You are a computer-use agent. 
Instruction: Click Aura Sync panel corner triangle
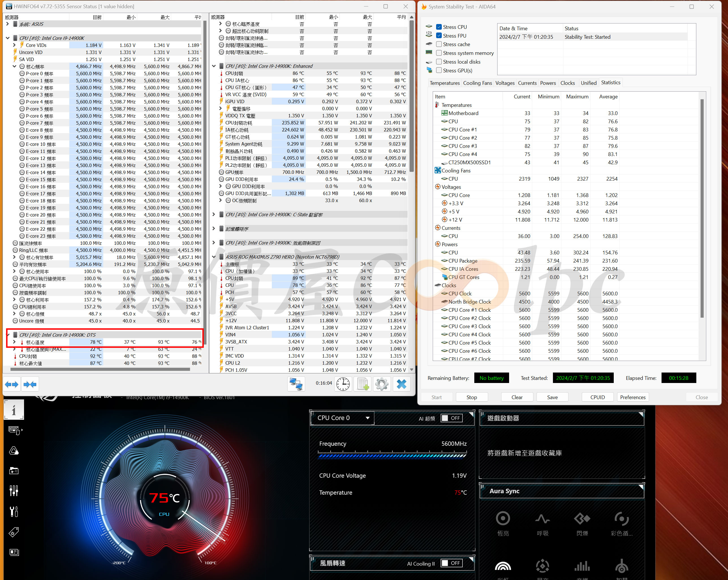pyautogui.click(x=641, y=487)
